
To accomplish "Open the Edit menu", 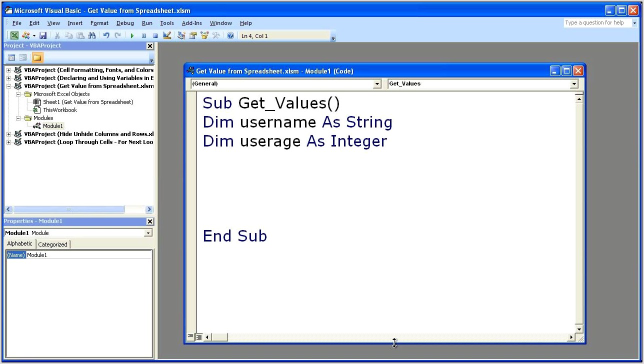I will [34, 23].
